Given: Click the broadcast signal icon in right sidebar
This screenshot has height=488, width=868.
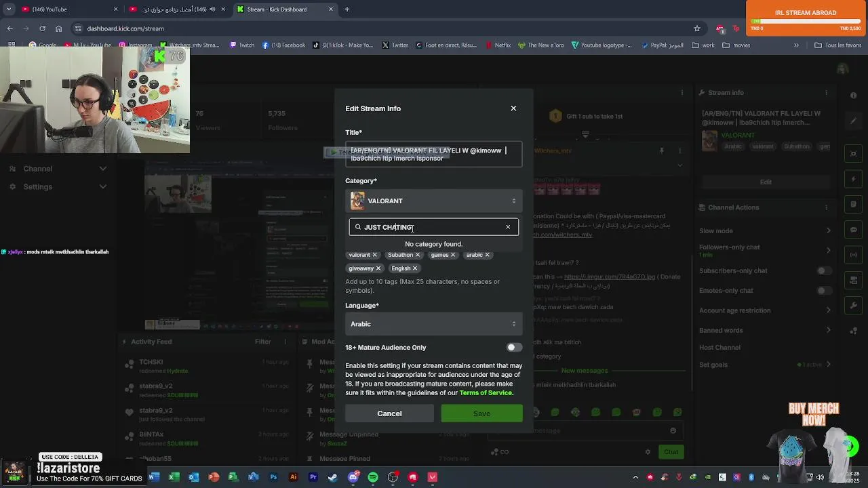Looking at the screenshot, I should click(x=854, y=255).
